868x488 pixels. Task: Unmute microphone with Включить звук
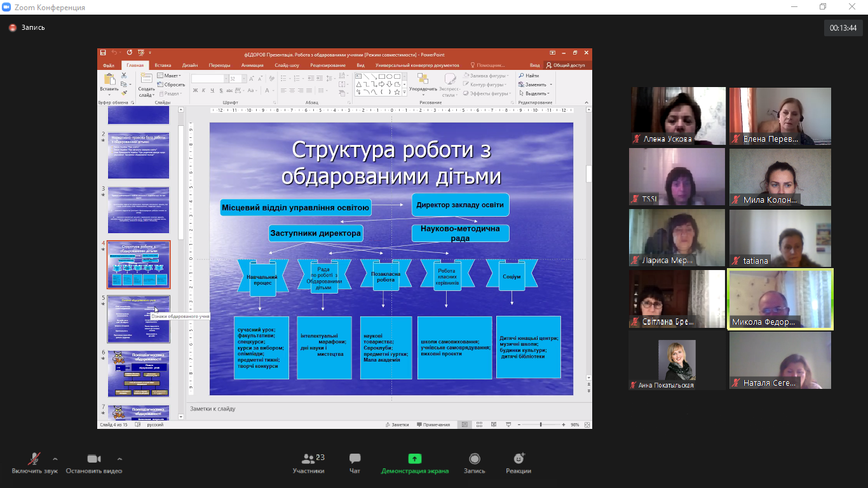34,463
